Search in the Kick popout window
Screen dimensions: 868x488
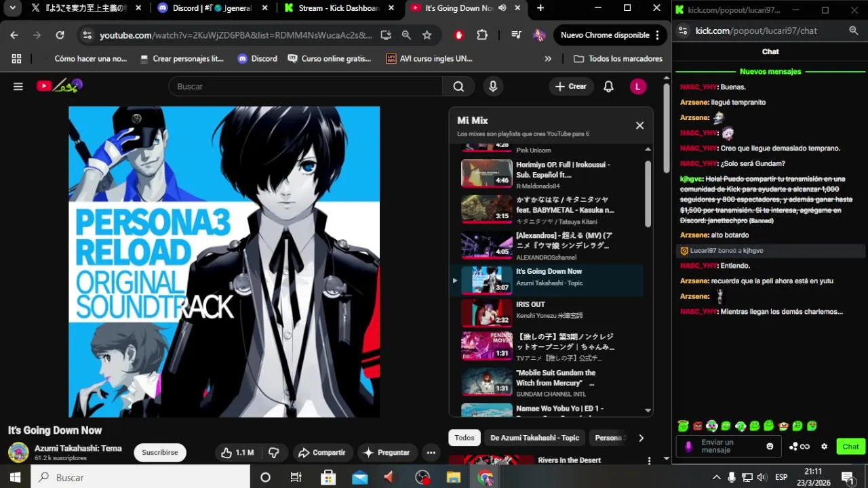854,30
